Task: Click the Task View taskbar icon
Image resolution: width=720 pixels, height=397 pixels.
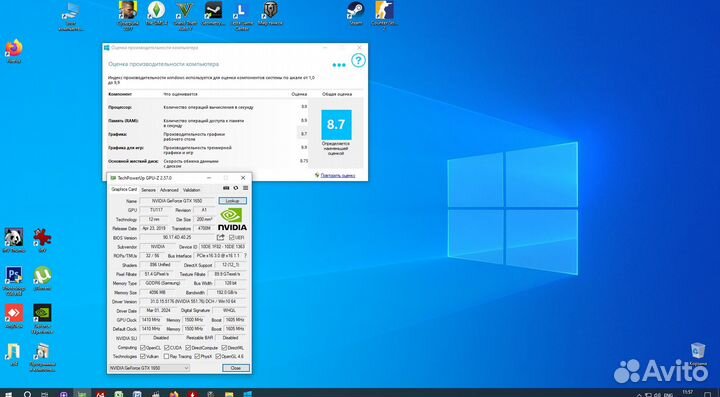Action: point(45,394)
